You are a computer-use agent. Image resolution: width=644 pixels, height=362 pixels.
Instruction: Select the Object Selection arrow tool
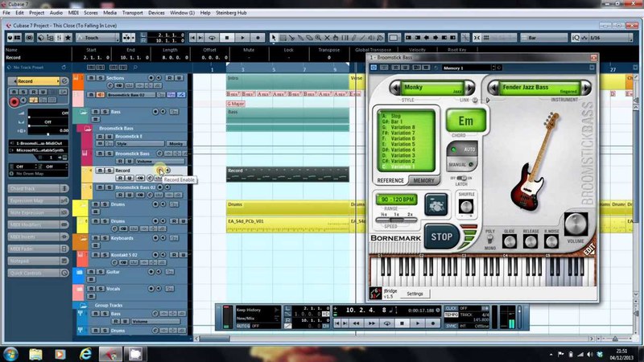tap(275, 38)
